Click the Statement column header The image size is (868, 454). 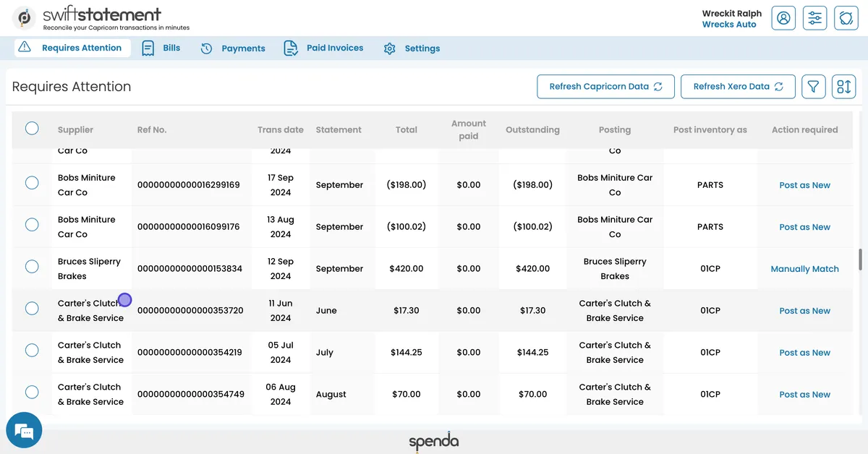(x=339, y=130)
